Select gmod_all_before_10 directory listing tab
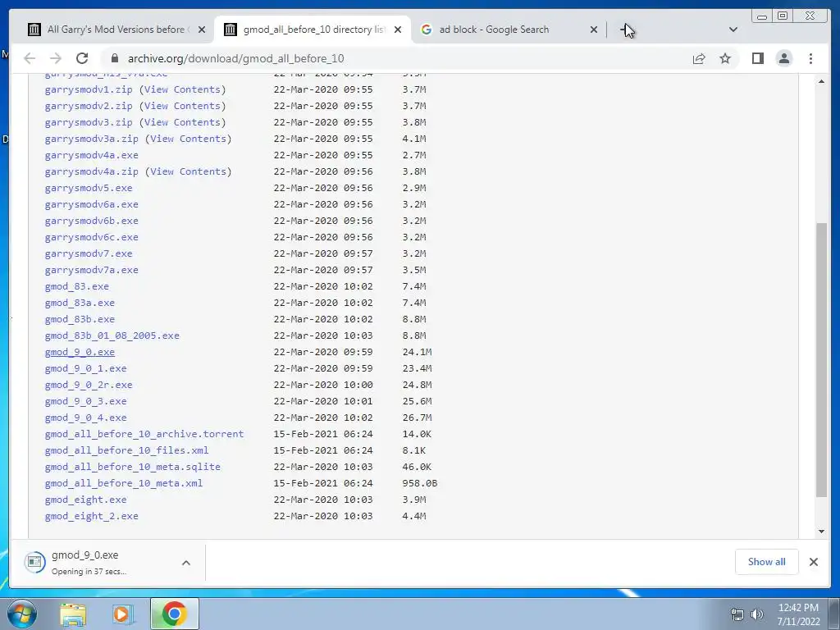 313,30
